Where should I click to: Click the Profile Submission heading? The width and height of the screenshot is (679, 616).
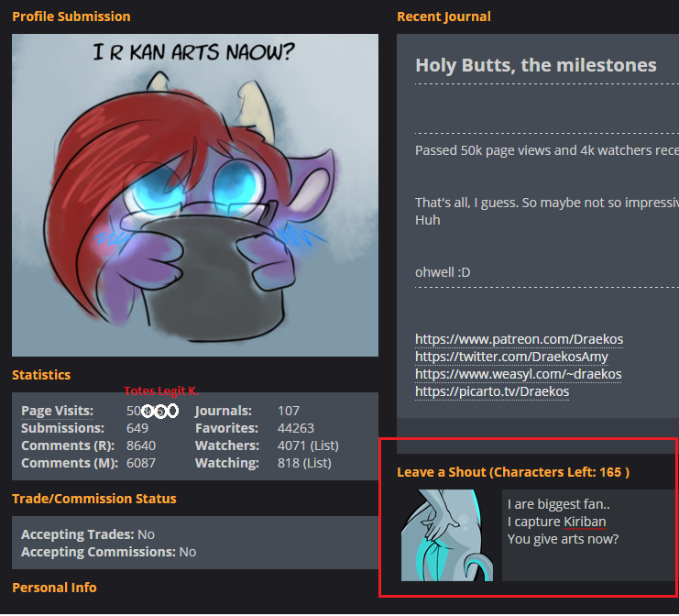click(71, 16)
